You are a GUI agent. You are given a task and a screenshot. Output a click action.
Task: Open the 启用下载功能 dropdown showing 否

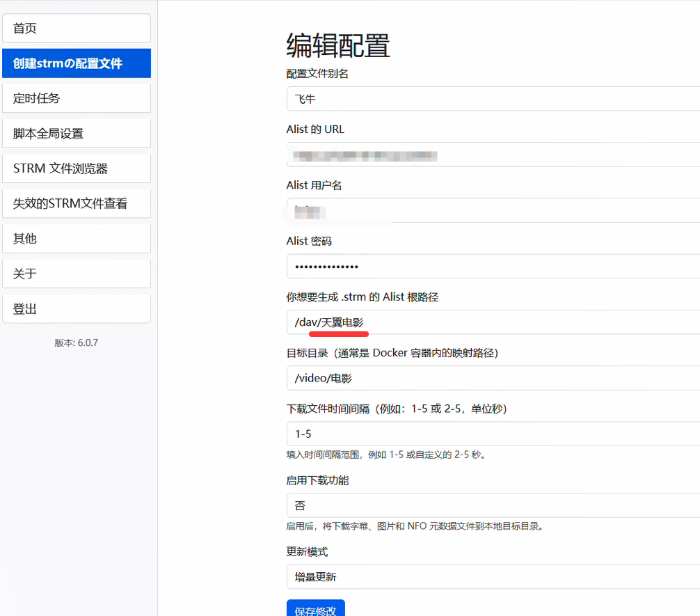coord(493,505)
